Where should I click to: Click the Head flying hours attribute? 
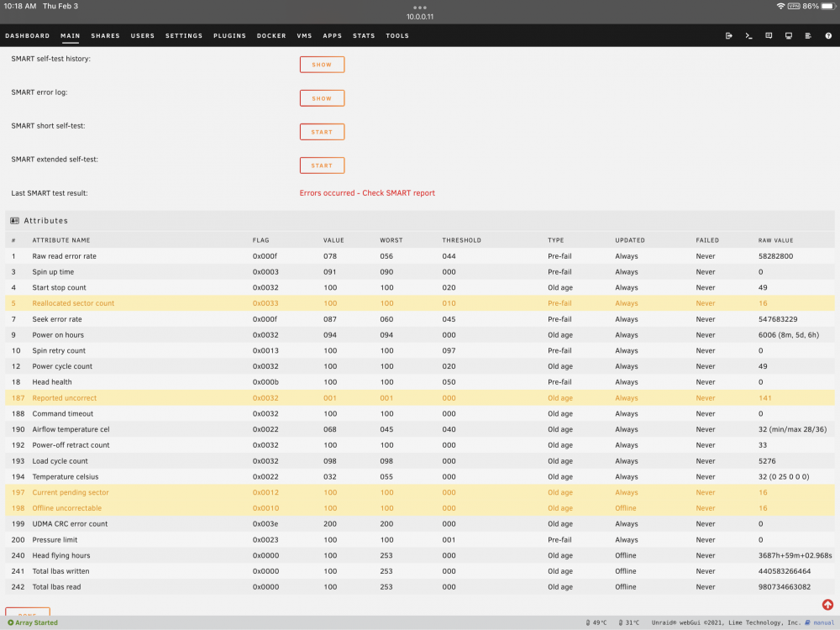click(x=61, y=555)
